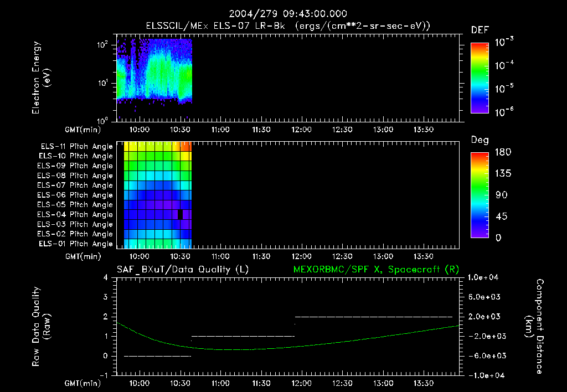Click the orange ELS-11 pitch angle cell near 10:30
Image resolution: width=567 pixels, height=392 pixels.
pos(186,147)
